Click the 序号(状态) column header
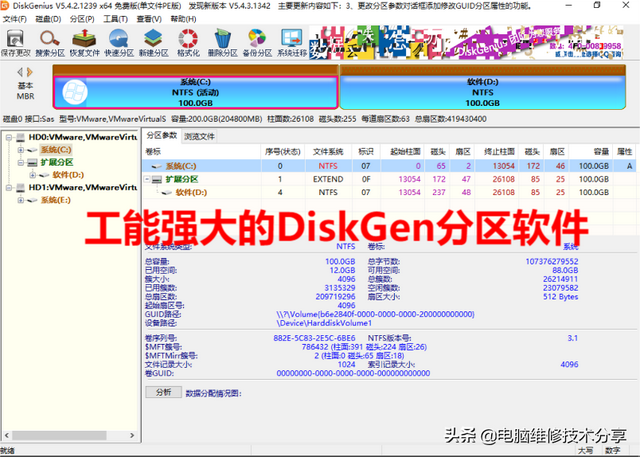640x457 pixels. click(283, 152)
